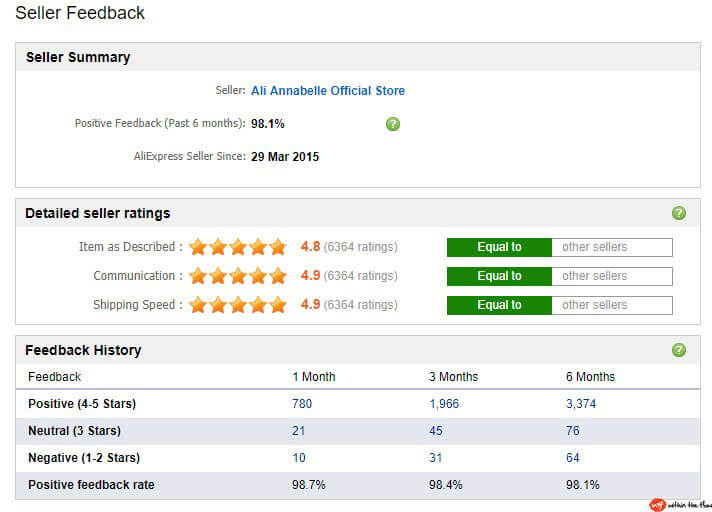The image size is (712, 512).
Task: Click the 98.1% rate in Feedback History table
Action: (x=583, y=485)
